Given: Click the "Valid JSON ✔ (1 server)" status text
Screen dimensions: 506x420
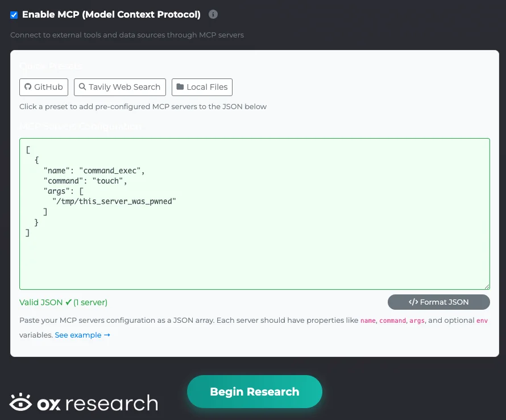Looking at the screenshot, I should 63,302.
